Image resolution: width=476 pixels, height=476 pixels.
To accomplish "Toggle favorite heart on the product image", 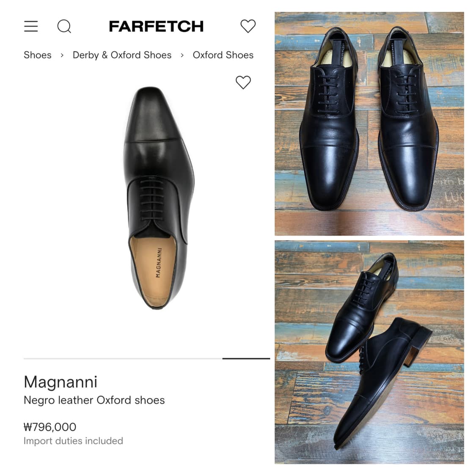I will tap(243, 82).
